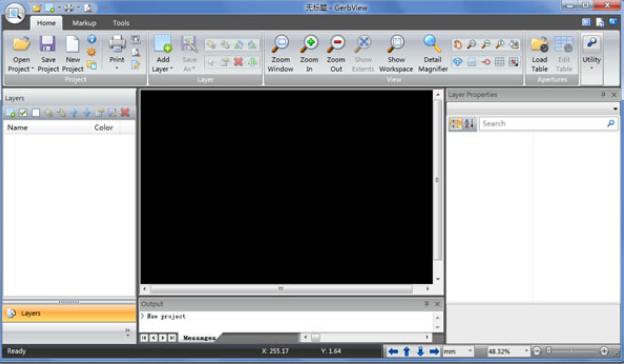The height and width of the screenshot is (364, 624).
Task: Click the right blue pan arrow in status bar
Action: point(434,351)
